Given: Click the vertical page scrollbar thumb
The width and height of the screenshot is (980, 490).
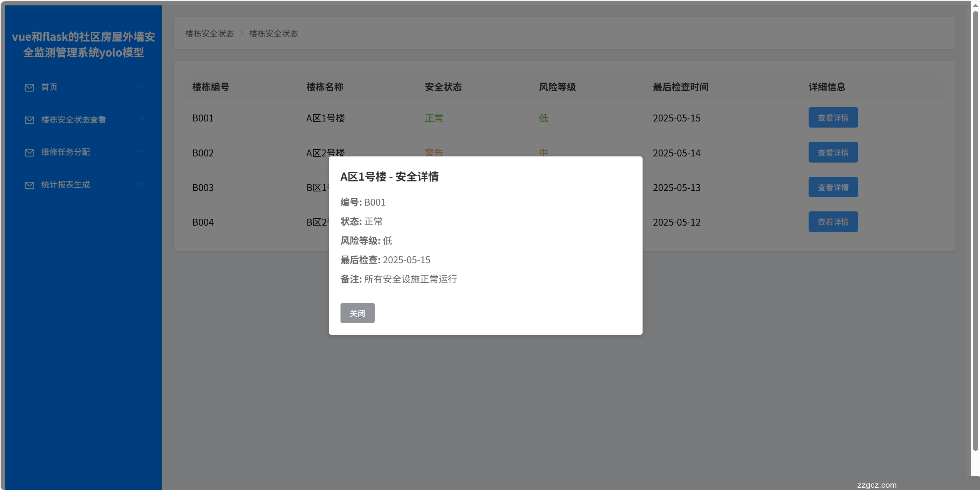Looking at the screenshot, I should [x=975, y=231].
